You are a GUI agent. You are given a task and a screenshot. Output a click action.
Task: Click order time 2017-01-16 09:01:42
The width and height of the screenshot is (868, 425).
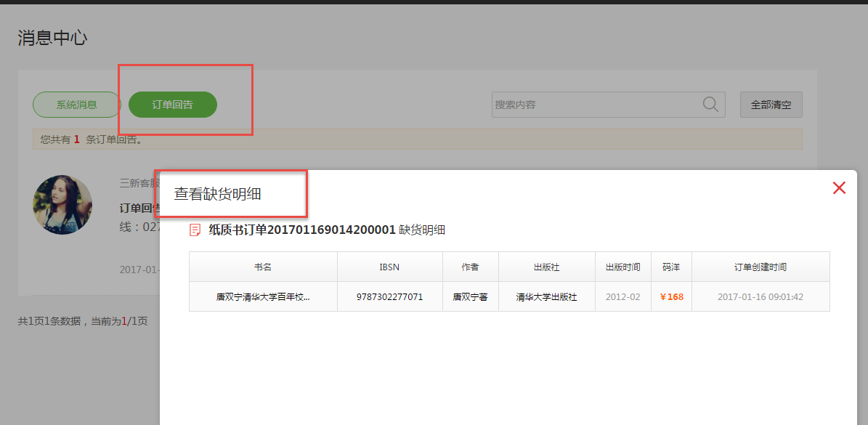click(x=760, y=296)
